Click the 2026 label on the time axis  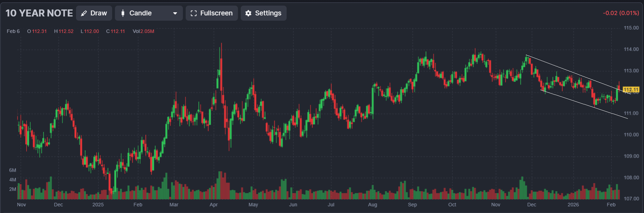(x=573, y=205)
